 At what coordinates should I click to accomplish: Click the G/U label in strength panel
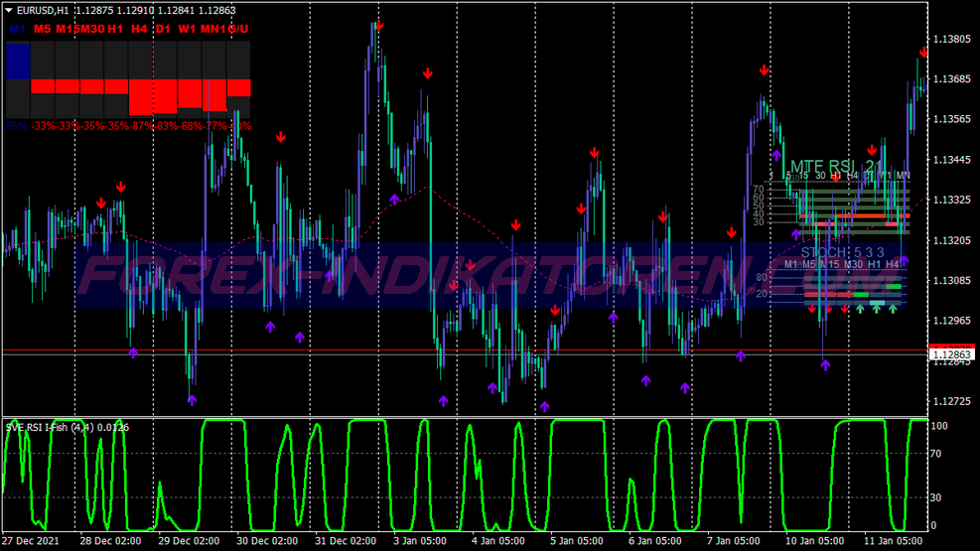[238, 29]
